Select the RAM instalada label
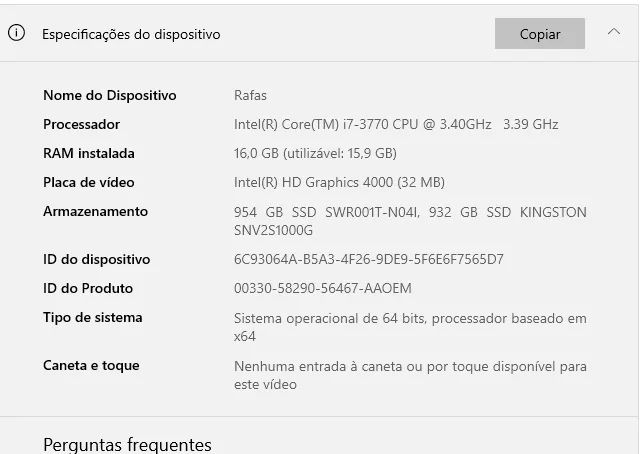 coord(88,154)
